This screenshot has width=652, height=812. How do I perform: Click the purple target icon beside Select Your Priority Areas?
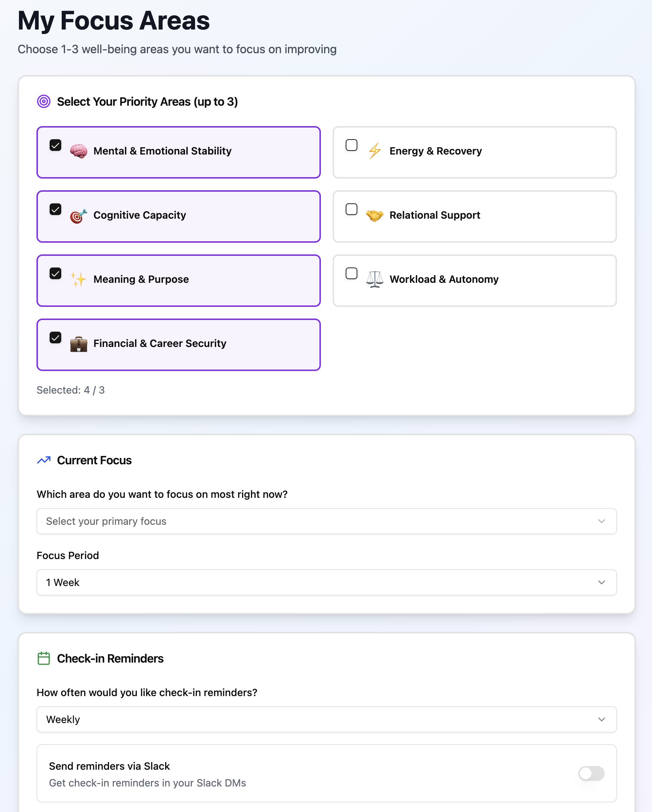tap(44, 101)
